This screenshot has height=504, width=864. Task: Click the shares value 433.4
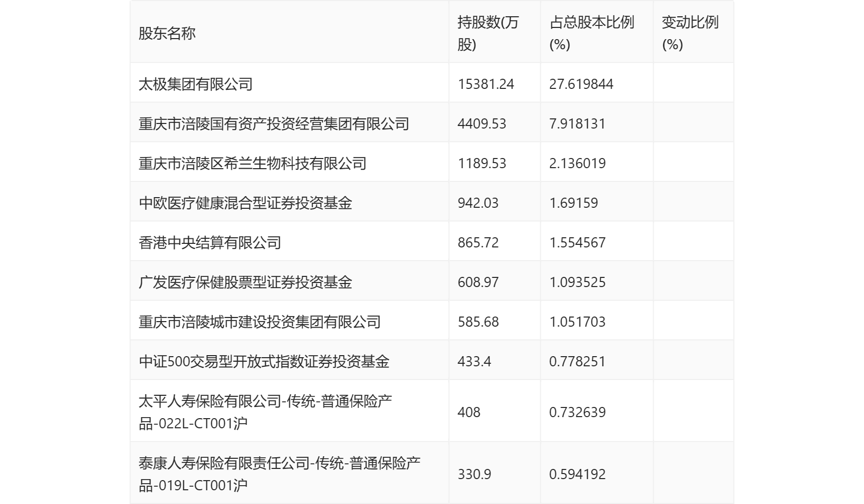(474, 361)
